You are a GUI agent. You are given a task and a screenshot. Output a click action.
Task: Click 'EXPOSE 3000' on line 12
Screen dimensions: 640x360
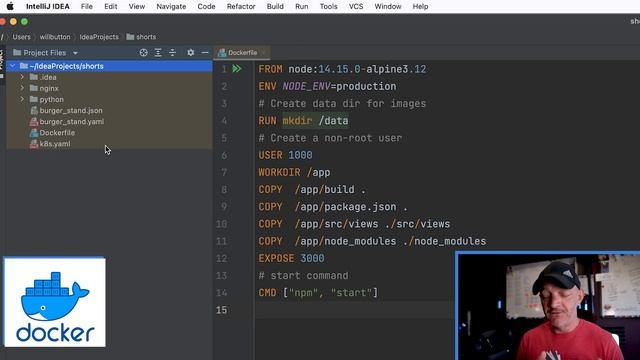(x=291, y=258)
